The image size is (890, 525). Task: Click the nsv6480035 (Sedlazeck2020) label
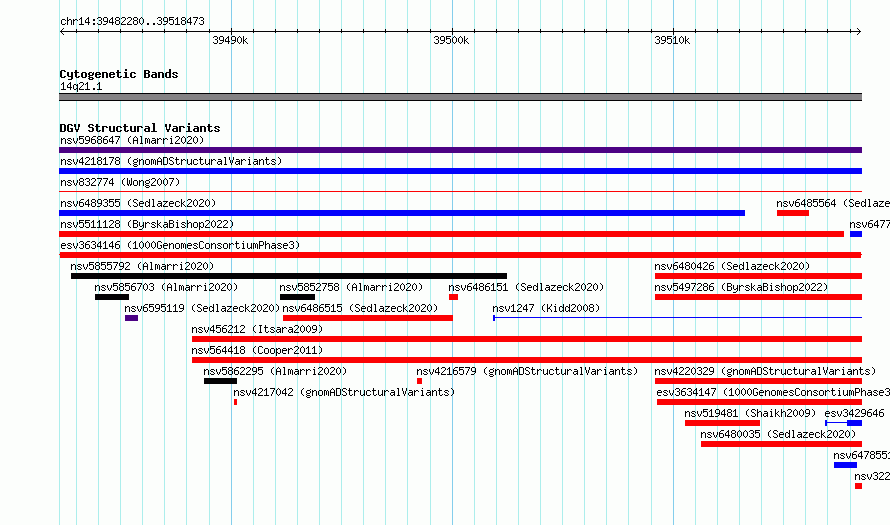[x=778, y=434]
